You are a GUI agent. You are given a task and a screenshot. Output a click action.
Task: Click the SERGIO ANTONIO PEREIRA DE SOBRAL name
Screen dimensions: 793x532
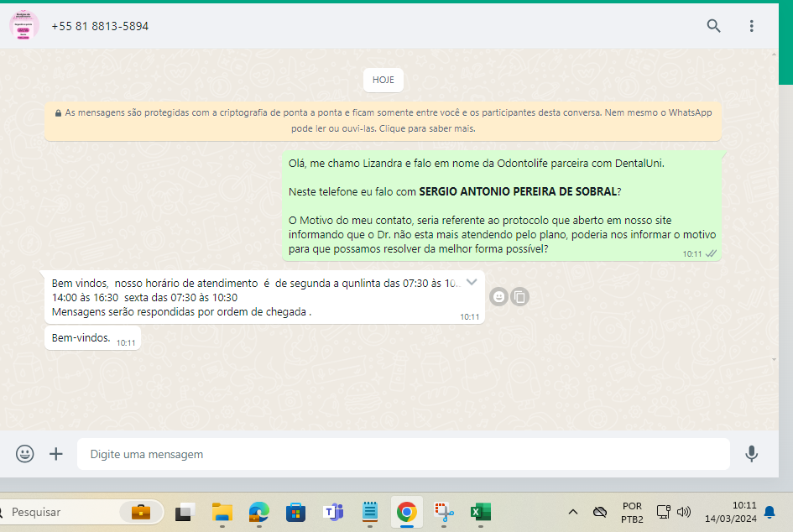click(x=518, y=191)
